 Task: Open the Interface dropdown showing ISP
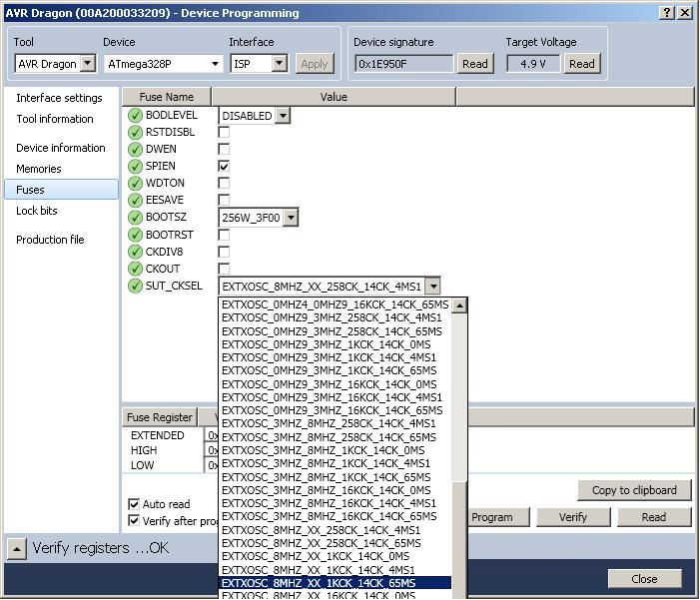(x=280, y=63)
